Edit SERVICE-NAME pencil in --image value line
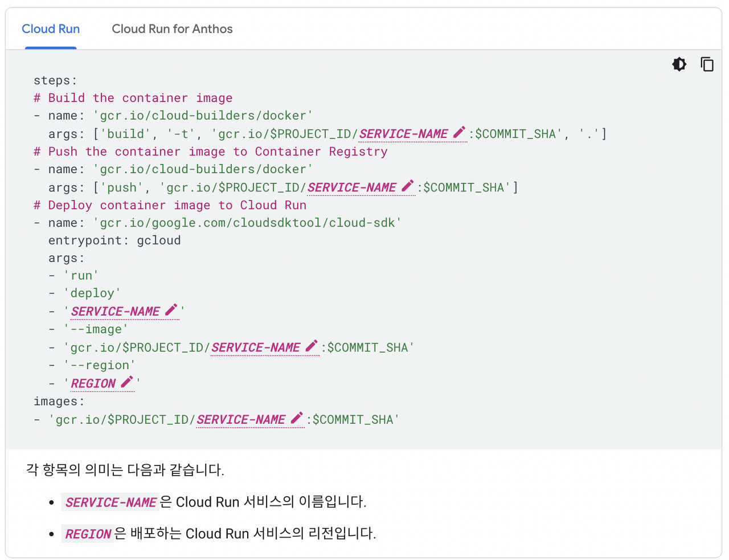The image size is (729, 560). [312, 346]
